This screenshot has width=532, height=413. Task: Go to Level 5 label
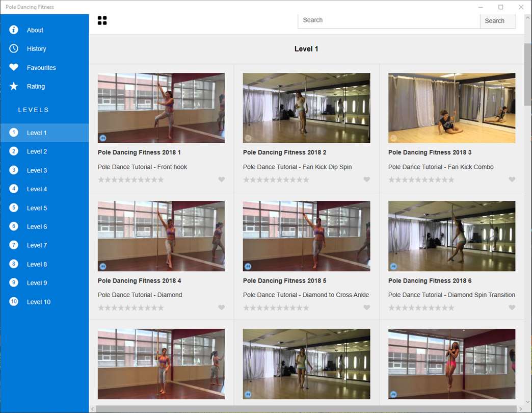[37, 208]
